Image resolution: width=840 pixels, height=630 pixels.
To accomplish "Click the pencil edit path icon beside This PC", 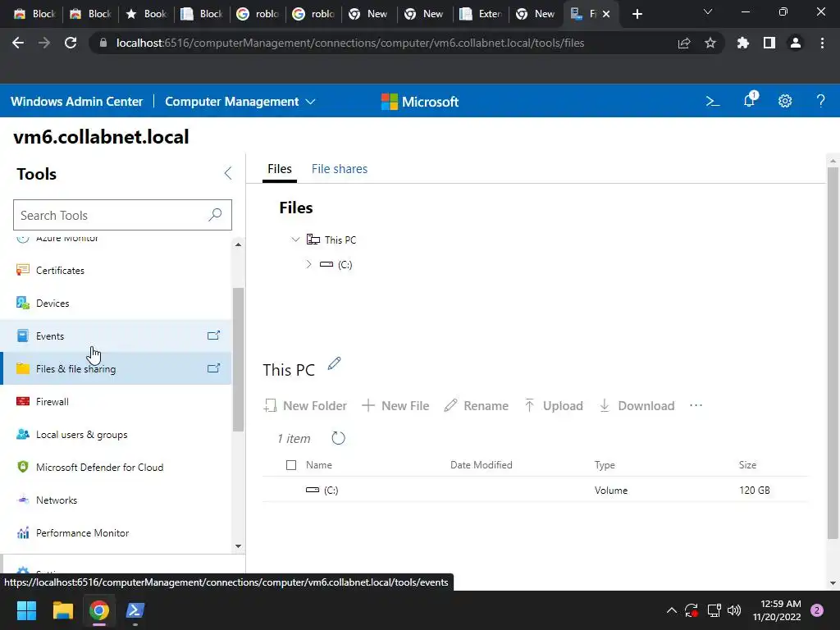I will point(335,363).
